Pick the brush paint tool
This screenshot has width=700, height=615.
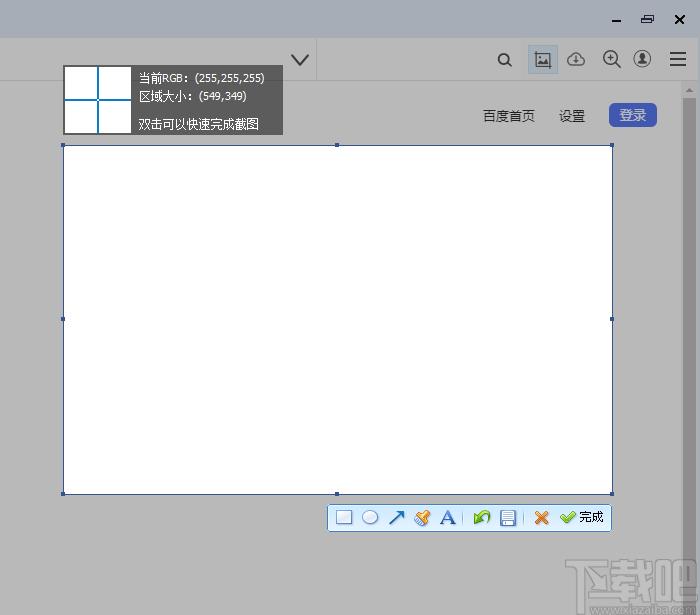point(422,517)
